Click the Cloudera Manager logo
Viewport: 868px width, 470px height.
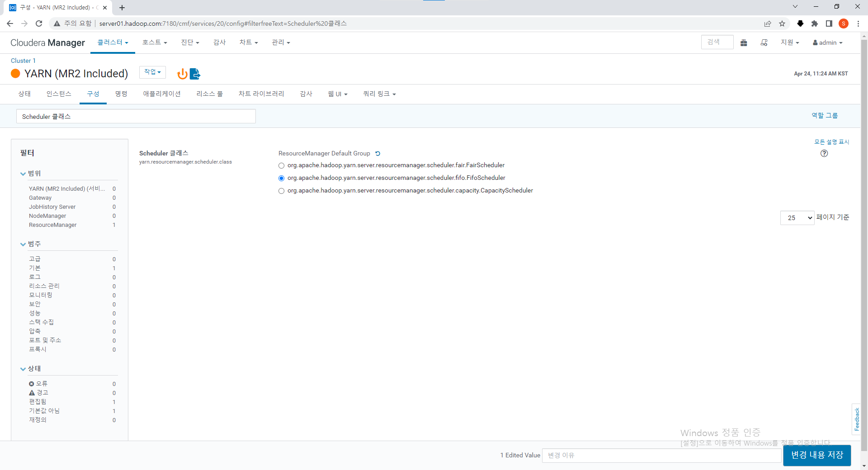click(47, 42)
